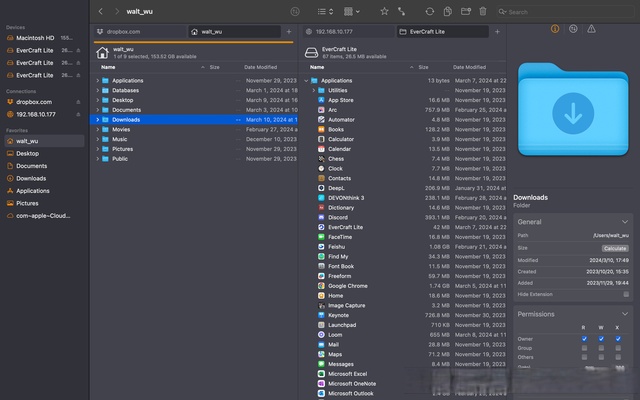Image resolution: width=640 pixels, height=400 pixels.
Task: Add a new tab in left pane
Action: click(289, 31)
